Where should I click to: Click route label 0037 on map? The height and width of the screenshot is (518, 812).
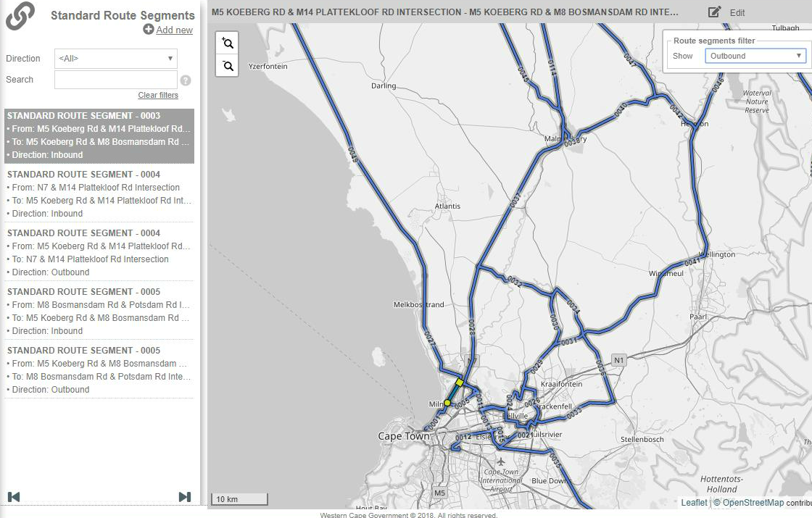(x=515, y=200)
